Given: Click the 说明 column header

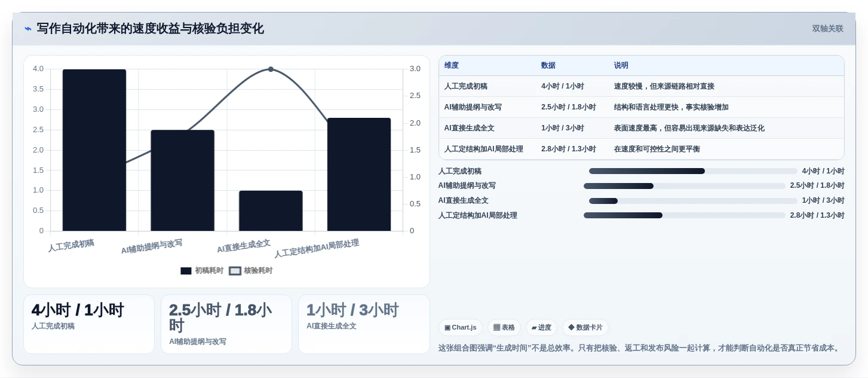Looking at the screenshot, I should 621,65.
